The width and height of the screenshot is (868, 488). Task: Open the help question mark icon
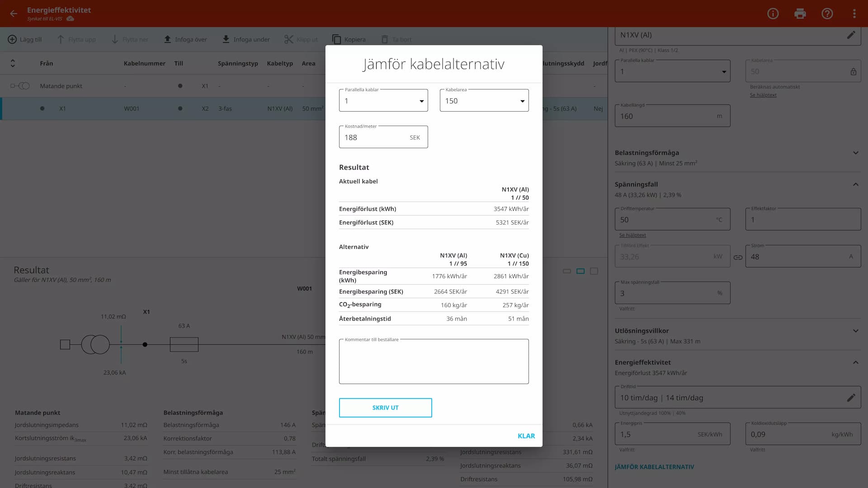(x=827, y=14)
